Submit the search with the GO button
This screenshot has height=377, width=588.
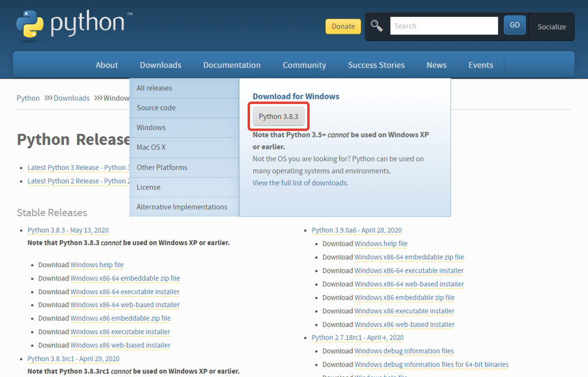pos(514,25)
